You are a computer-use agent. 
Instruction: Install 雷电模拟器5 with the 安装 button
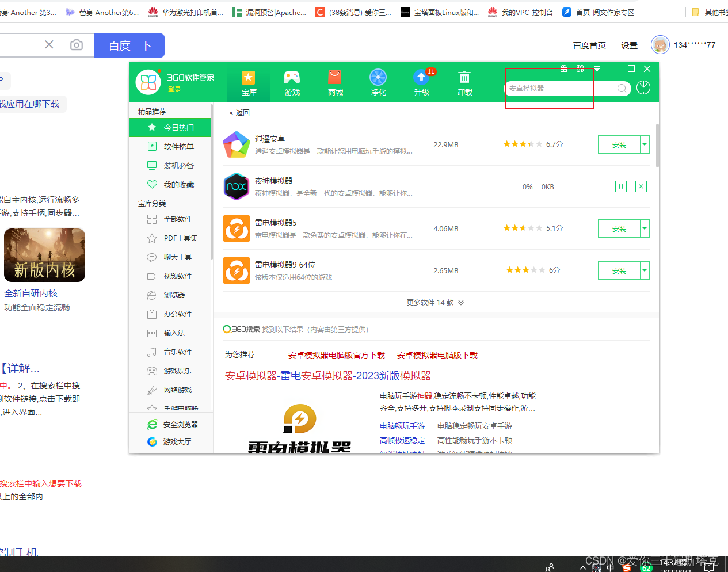coord(619,228)
